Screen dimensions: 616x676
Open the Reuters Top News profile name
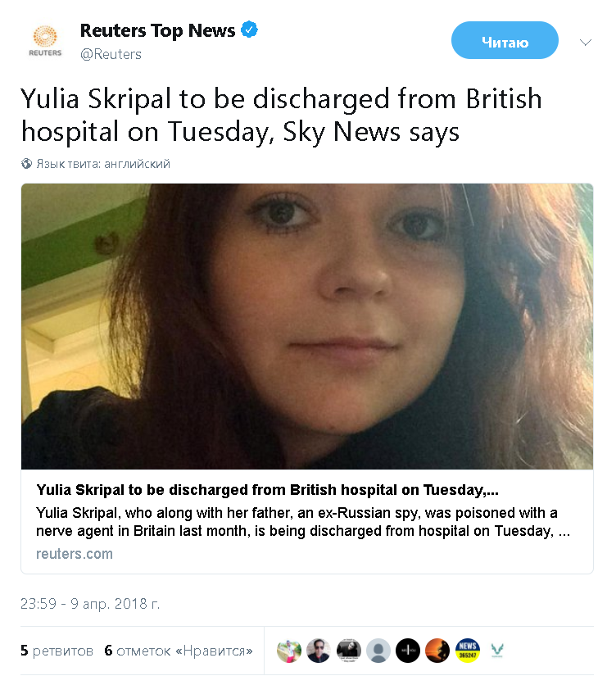coord(158,30)
